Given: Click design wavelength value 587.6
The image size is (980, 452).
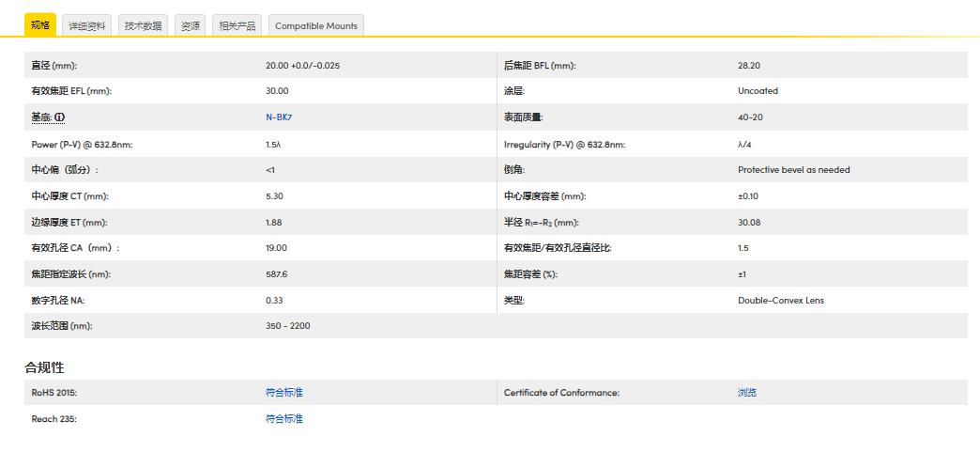Looking at the screenshot, I should click(276, 274).
